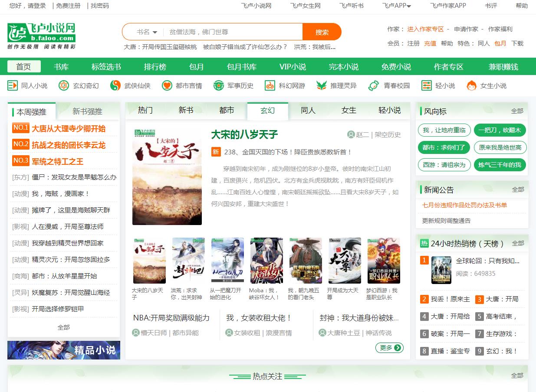Click the avatar icon beside 女装收租
Image resolution: width=536 pixels, height=392 pixels.
[229, 333]
